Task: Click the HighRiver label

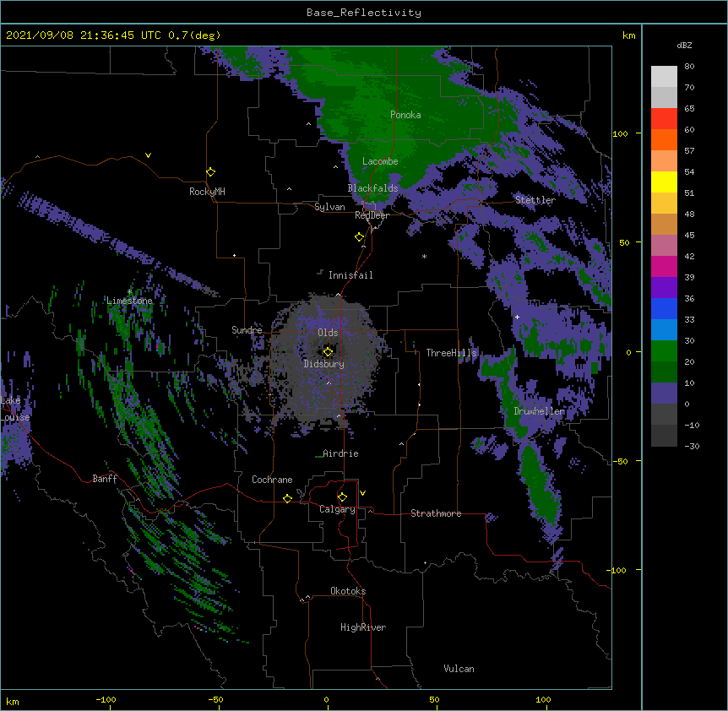Action: 363,627
